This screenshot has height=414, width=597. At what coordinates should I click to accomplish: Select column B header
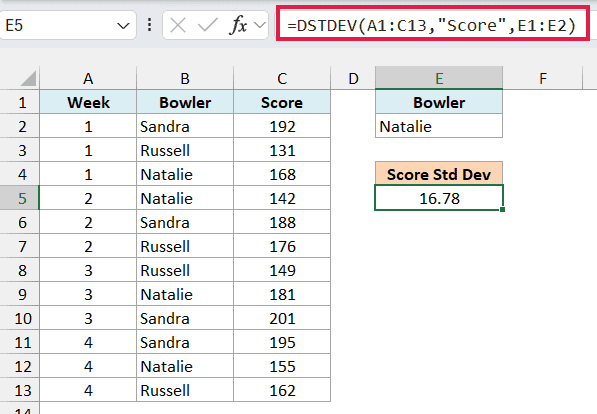pyautogui.click(x=185, y=78)
